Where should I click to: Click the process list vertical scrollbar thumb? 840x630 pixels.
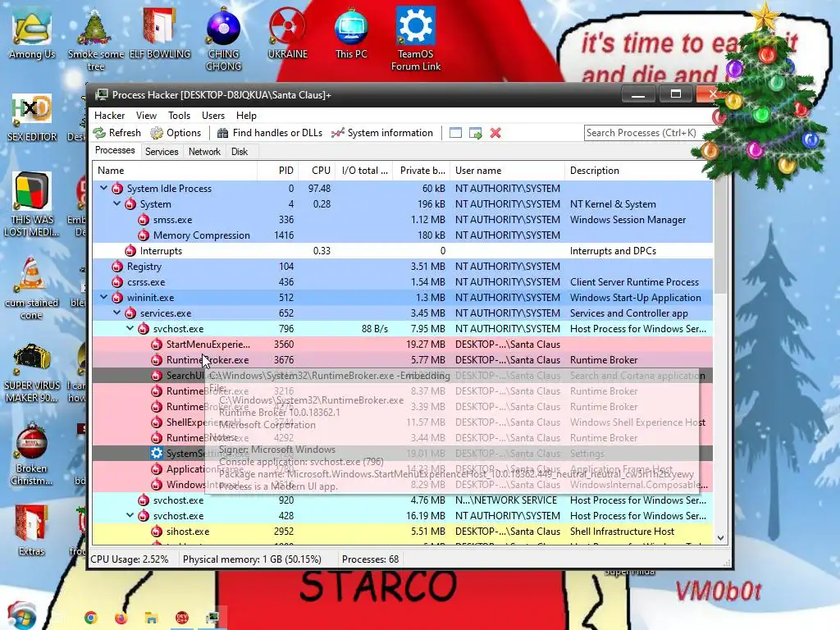point(720,235)
